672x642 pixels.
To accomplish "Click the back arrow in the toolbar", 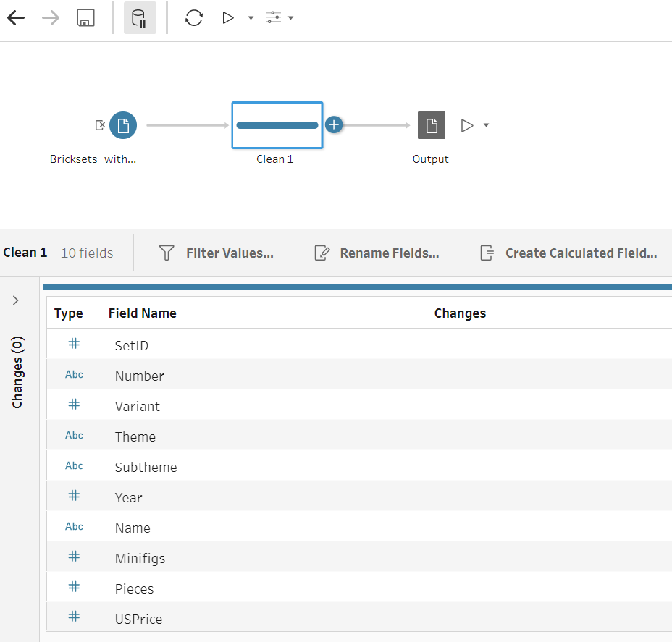I will 16,18.
